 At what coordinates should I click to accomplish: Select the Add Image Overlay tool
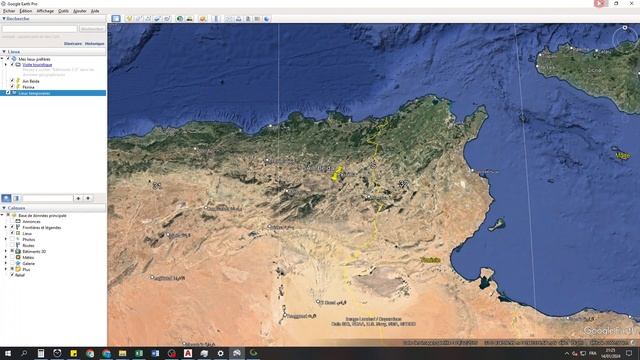(157, 19)
